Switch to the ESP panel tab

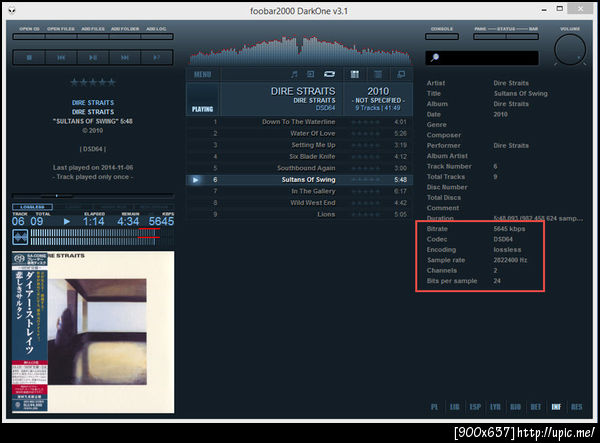point(475,407)
